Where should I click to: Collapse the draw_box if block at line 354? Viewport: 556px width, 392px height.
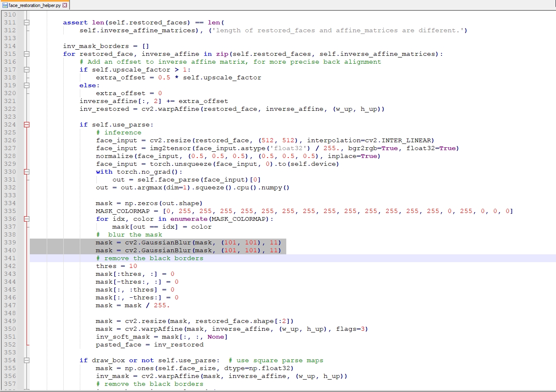[26, 361]
